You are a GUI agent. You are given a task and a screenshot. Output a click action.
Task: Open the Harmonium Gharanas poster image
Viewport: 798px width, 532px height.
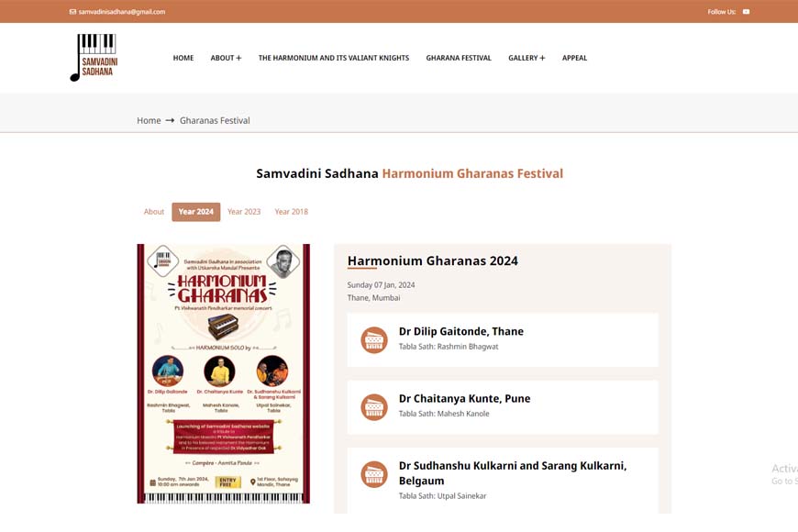tap(224, 373)
